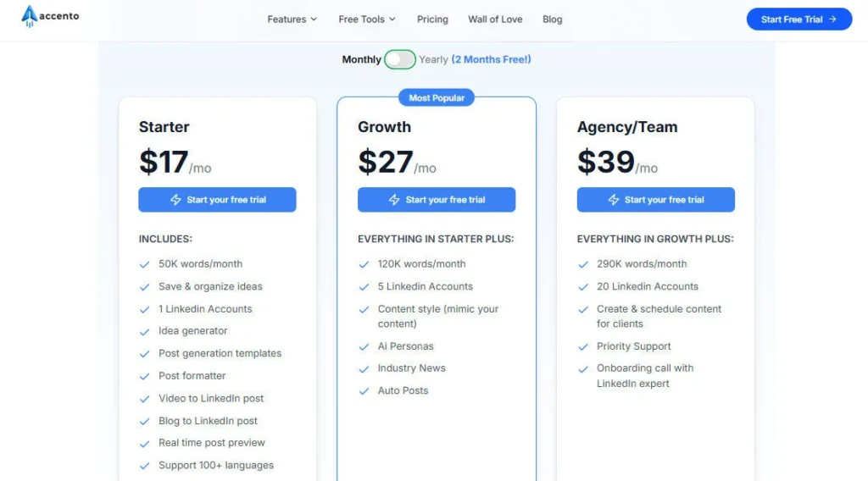The image size is (868, 481).
Task: Click the 2 Months Free promo text
Action: click(x=492, y=59)
